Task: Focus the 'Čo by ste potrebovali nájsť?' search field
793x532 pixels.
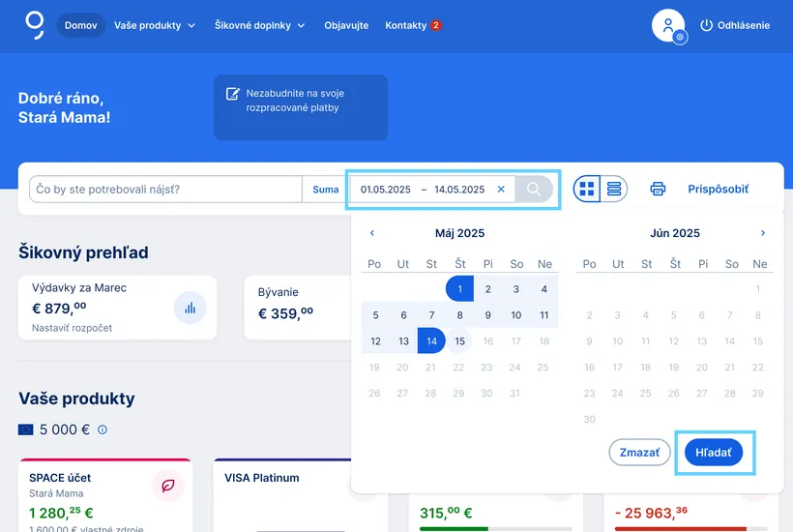Action: pyautogui.click(x=166, y=190)
